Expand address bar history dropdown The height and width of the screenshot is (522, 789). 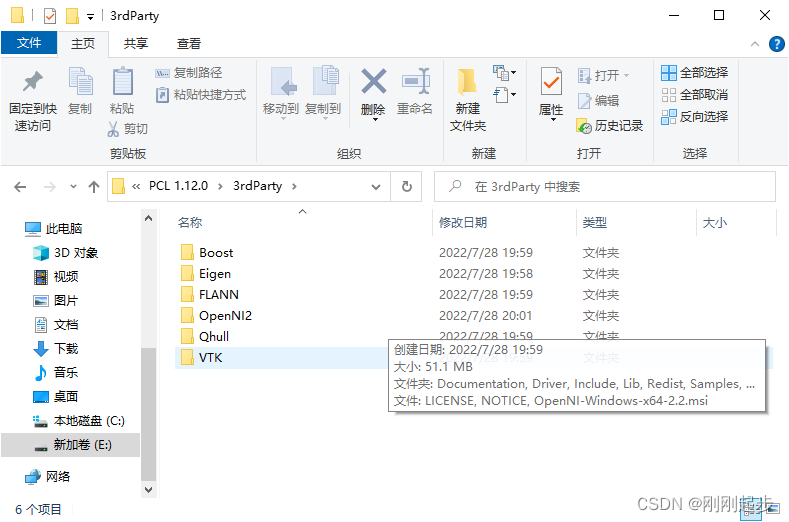point(376,187)
